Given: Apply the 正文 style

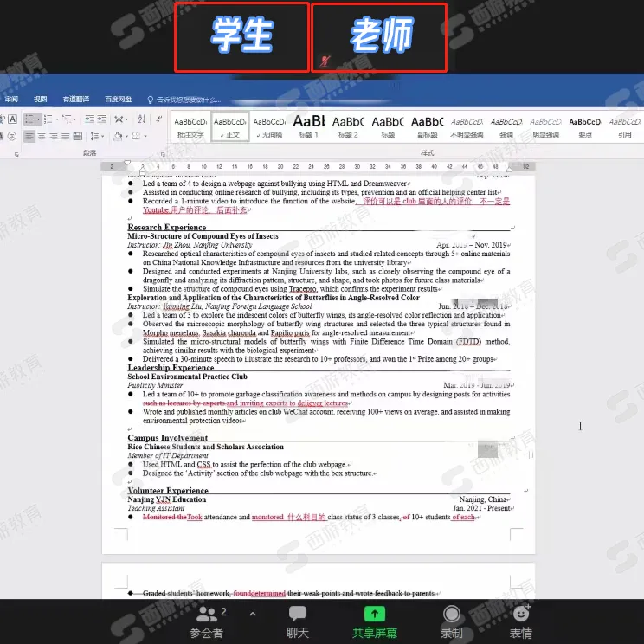Looking at the screenshot, I should click(x=230, y=127).
